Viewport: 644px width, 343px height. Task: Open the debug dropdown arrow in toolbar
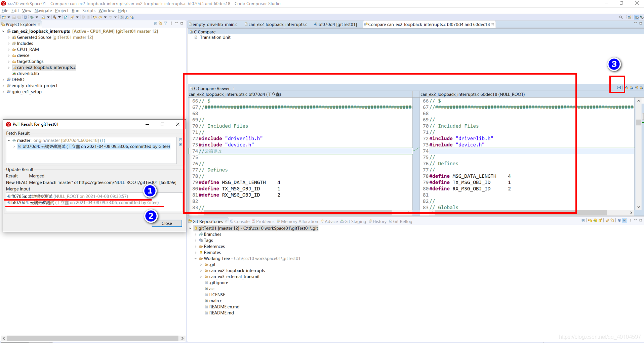click(x=37, y=17)
